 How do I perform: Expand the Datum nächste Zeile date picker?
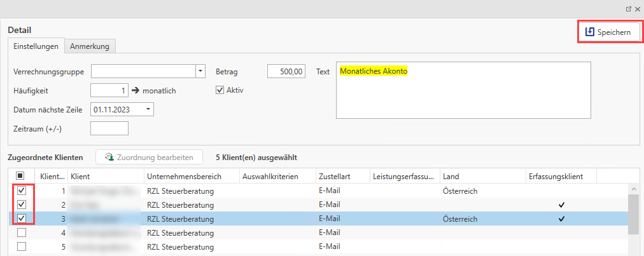[x=148, y=109]
